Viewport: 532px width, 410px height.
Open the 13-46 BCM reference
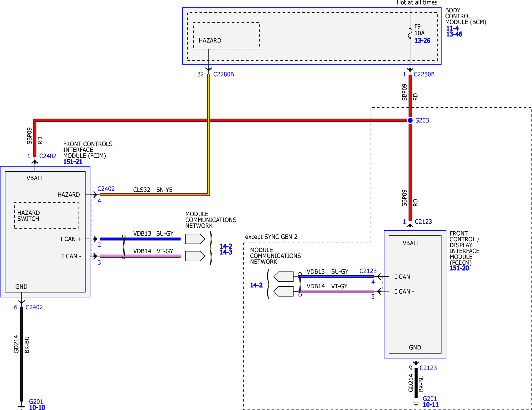[x=454, y=34]
